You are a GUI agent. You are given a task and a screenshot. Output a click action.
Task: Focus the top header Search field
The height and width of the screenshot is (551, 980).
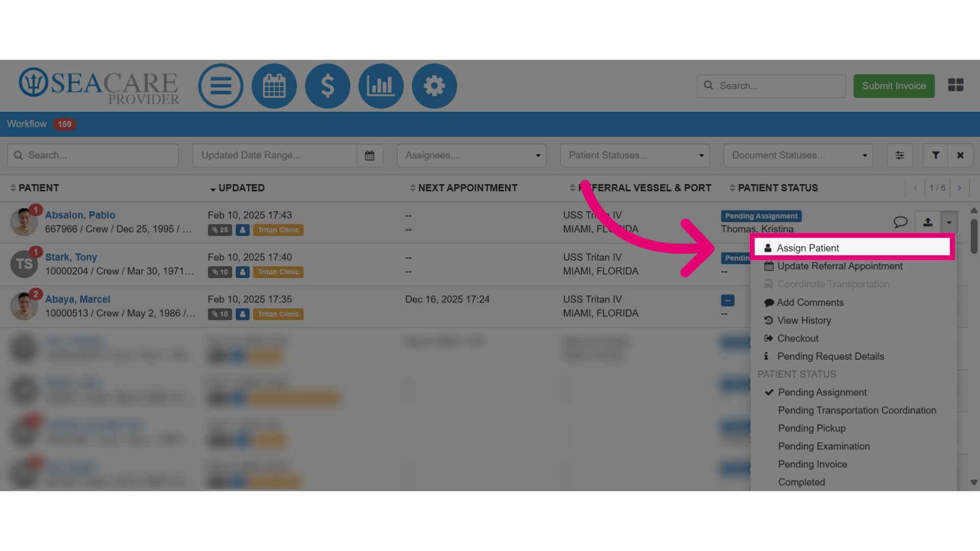[x=771, y=86]
